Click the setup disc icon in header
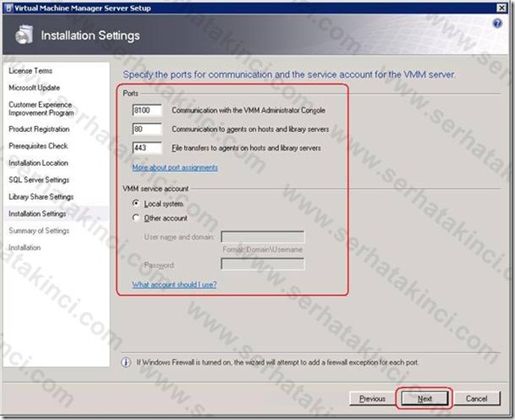Viewport: 515px width, 420px height. (24, 35)
